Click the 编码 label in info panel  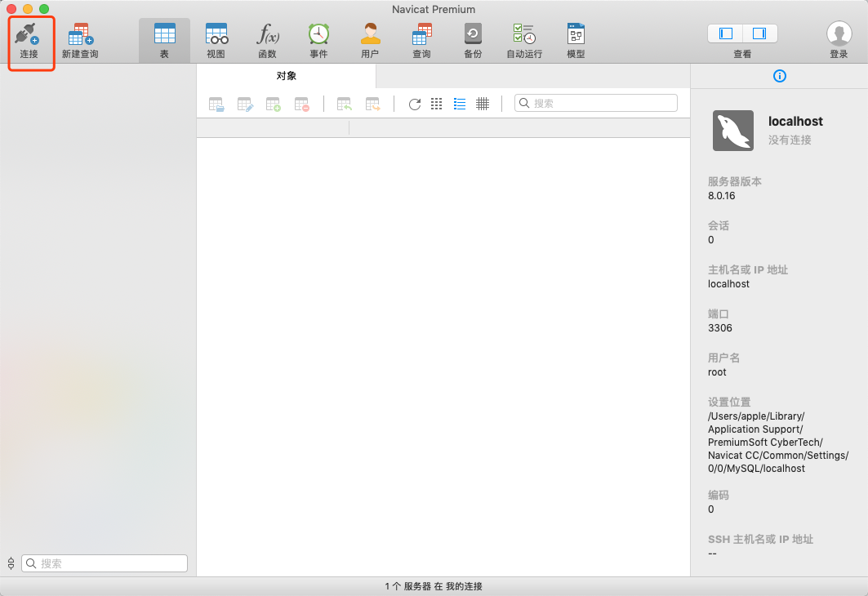pos(719,495)
